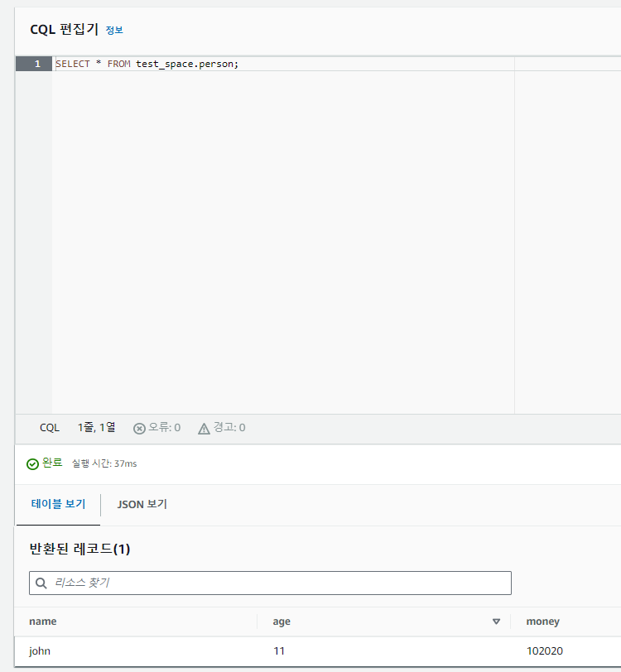Click the empty editor area below the query
This screenshot has width=621, height=672.
click(x=283, y=242)
